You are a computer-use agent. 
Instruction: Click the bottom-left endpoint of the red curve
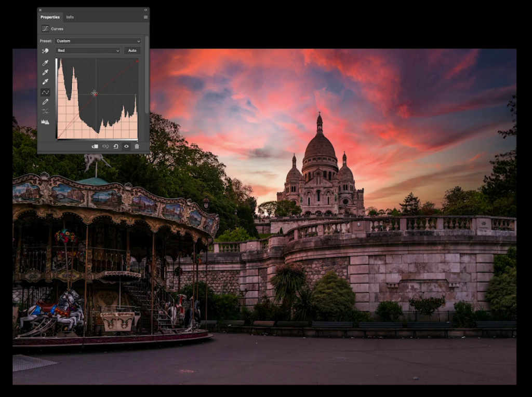(58, 138)
